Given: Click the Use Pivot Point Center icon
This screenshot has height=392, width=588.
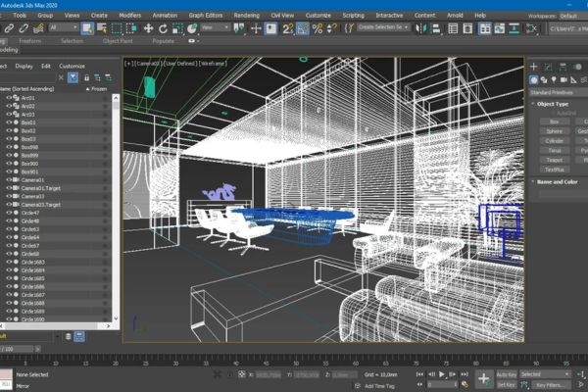Looking at the screenshot, I should tap(239, 28).
